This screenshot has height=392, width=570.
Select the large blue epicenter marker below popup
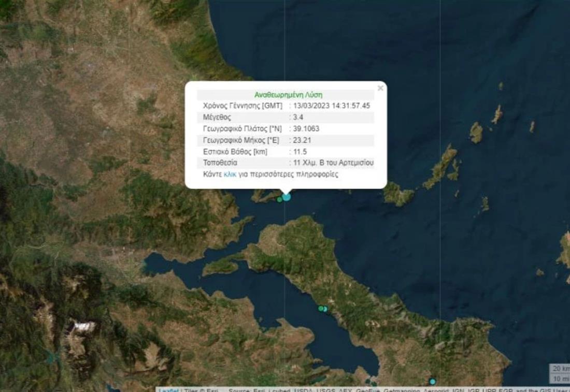286,197
